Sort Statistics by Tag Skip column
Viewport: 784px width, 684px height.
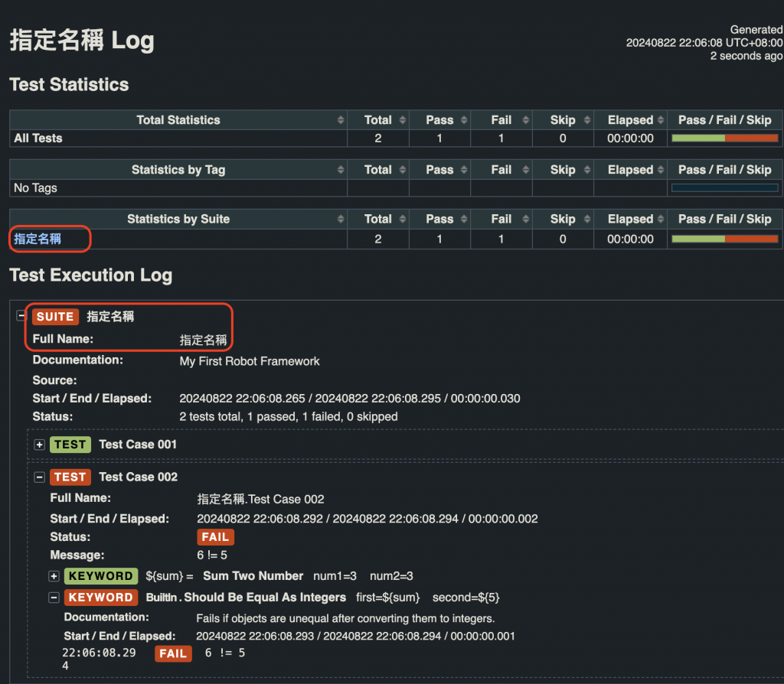click(x=563, y=170)
